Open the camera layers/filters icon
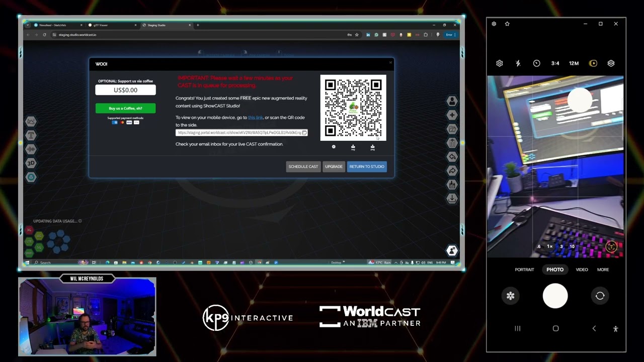This screenshot has height=362, width=644. pos(611,63)
